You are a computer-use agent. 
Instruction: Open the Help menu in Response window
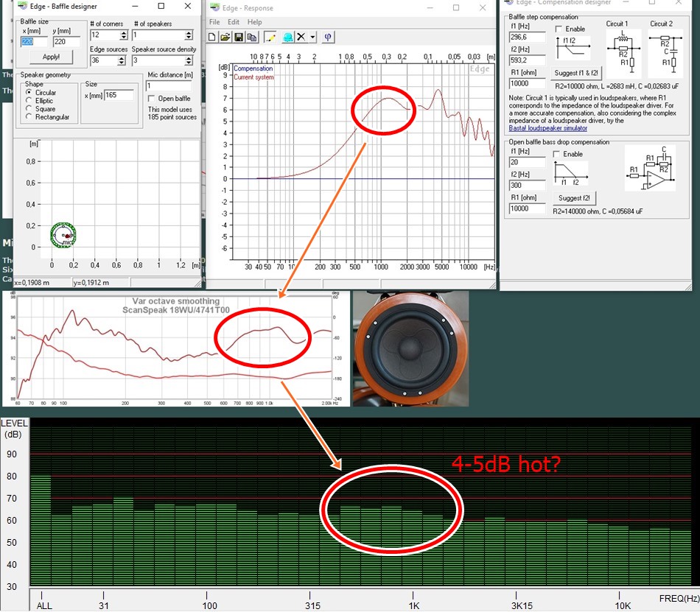pyautogui.click(x=254, y=22)
